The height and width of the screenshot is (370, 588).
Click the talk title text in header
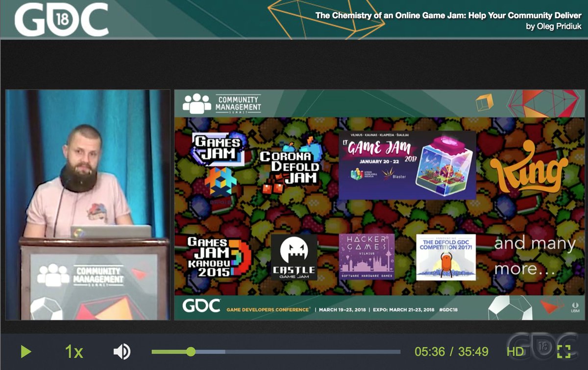click(449, 15)
